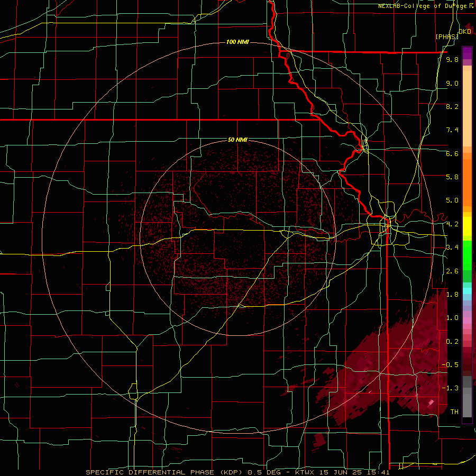The height and width of the screenshot is (476, 476).
Task: Click the cyan swatch near 1.8
Action: click(467, 291)
